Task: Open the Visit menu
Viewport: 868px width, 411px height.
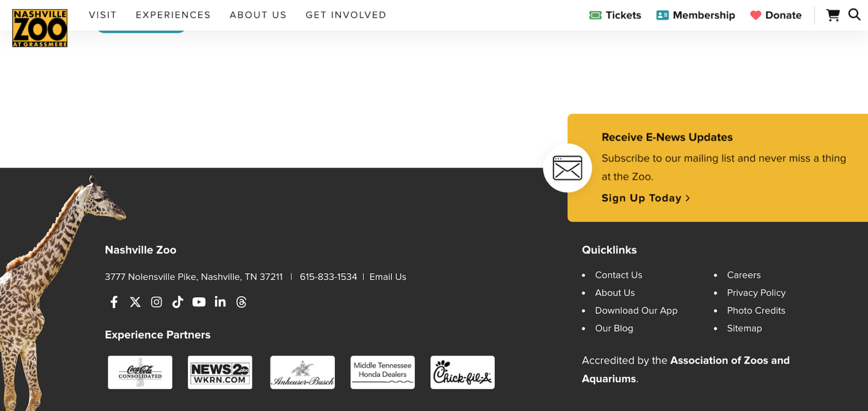Action: [103, 15]
